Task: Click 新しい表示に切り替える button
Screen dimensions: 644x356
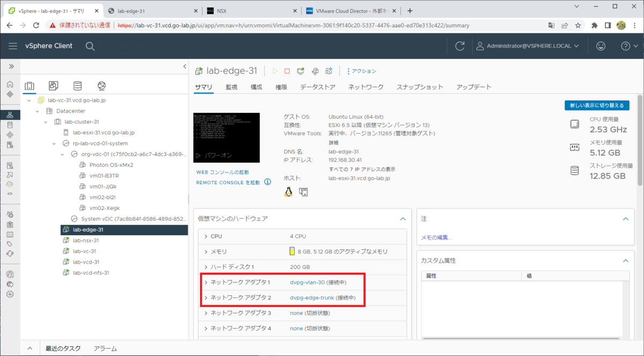Action: (x=597, y=105)
